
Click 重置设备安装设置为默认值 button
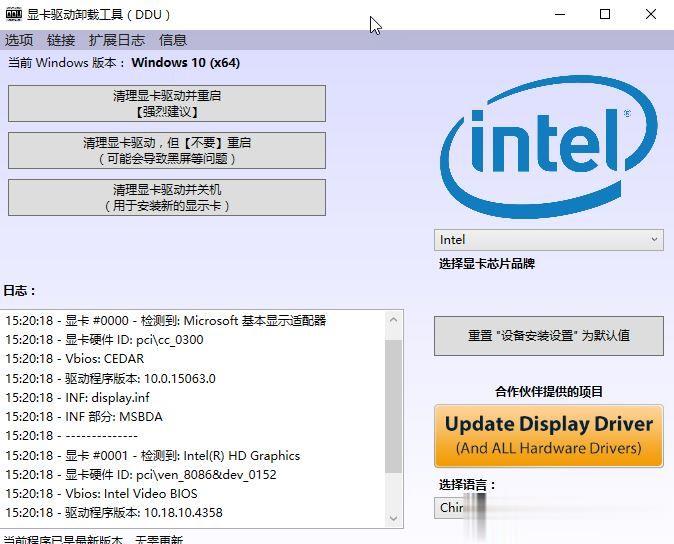click(548, 336)
